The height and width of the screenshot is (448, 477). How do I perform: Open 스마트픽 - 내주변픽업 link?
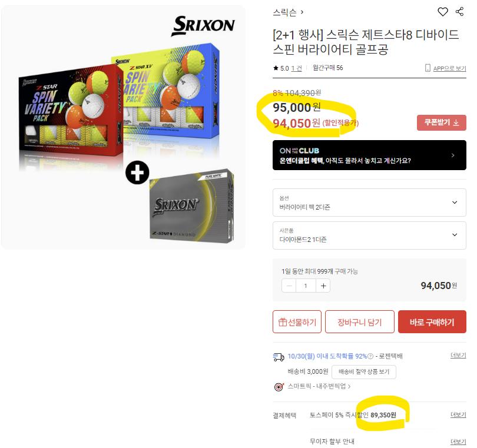click(x=319, y=386)
